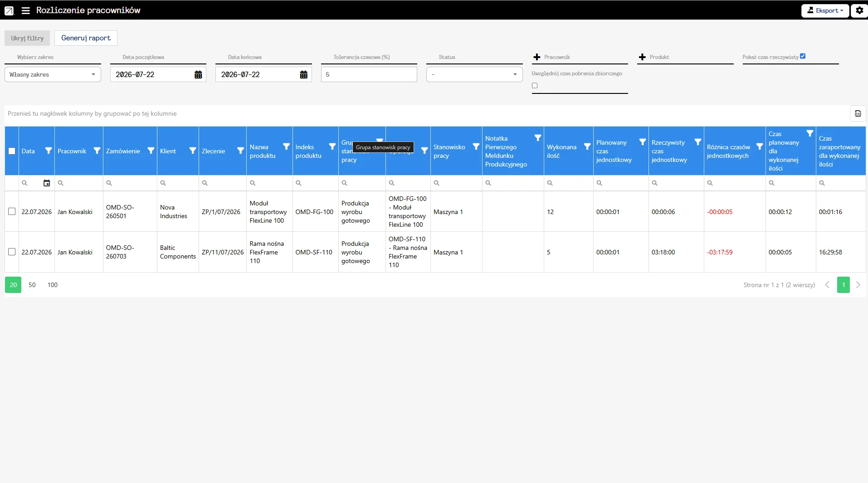Click Generuj raport button

tap(86, 38)
